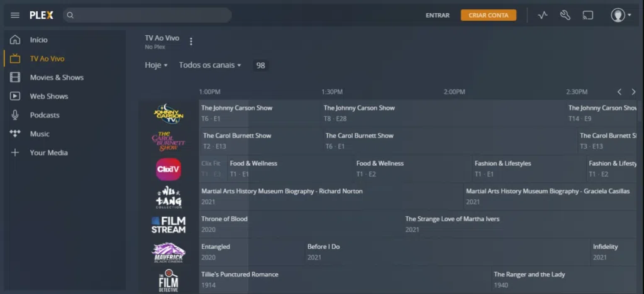Open the user avatar menu
Screen dimensions: 644x294
click(621, 15)
